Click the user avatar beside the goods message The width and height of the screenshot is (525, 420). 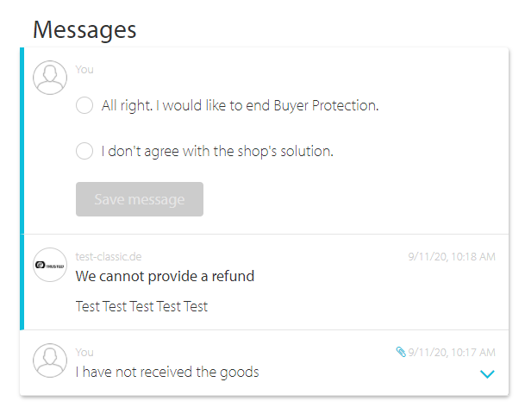[x=50, y=360]
